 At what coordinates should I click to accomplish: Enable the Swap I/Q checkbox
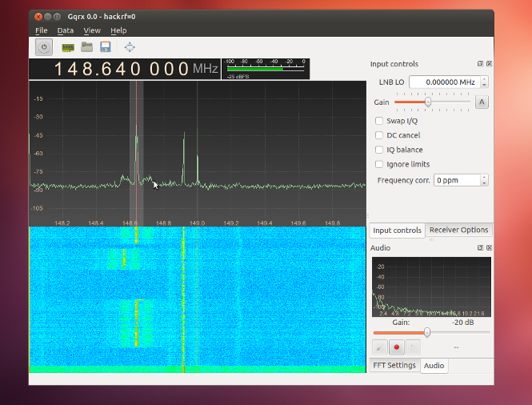[379, 121]
